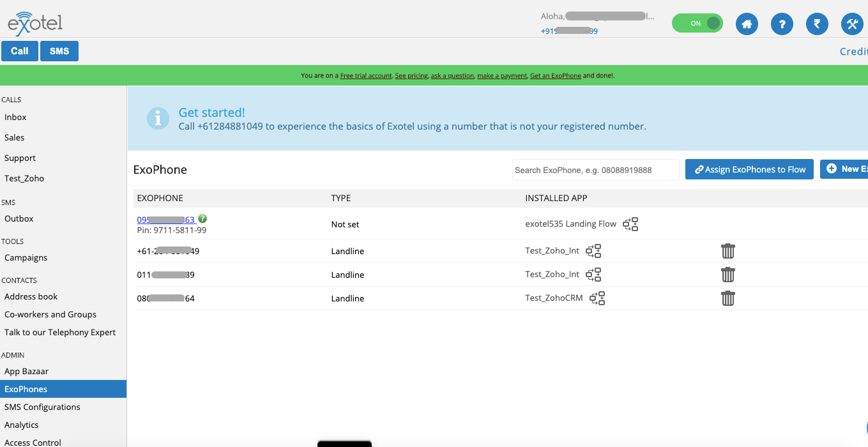Viewport: 868px width, 447px height.
Task: Open Outbox in the sidebar
Action: pos(19,218)
